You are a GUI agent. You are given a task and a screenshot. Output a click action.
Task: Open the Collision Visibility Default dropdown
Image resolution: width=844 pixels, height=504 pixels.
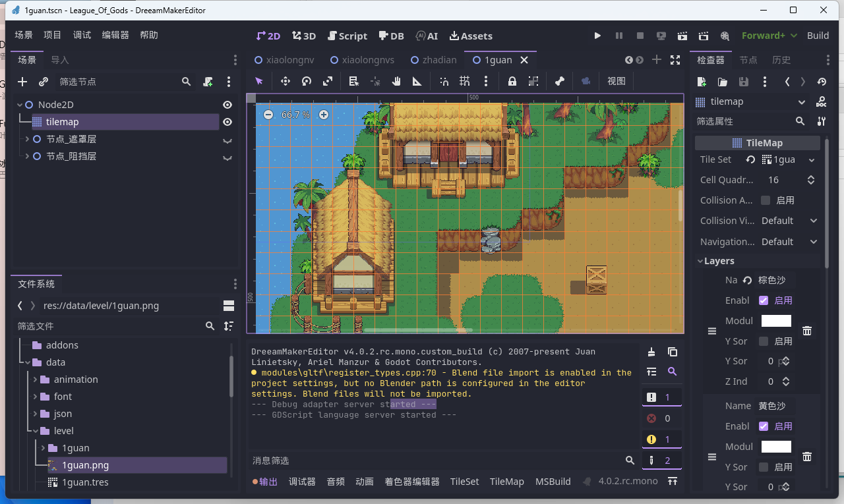[789, 221]
